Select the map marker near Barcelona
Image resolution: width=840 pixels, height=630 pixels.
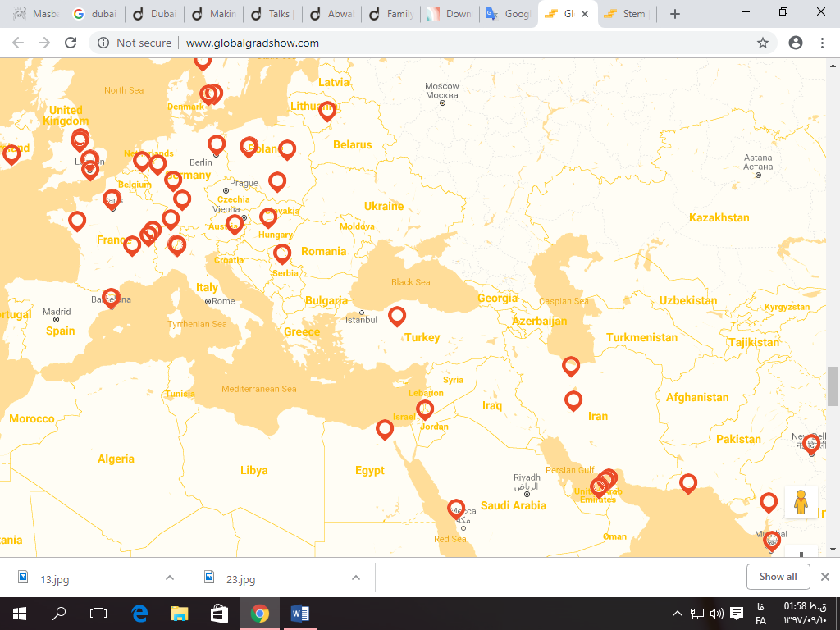111,297
